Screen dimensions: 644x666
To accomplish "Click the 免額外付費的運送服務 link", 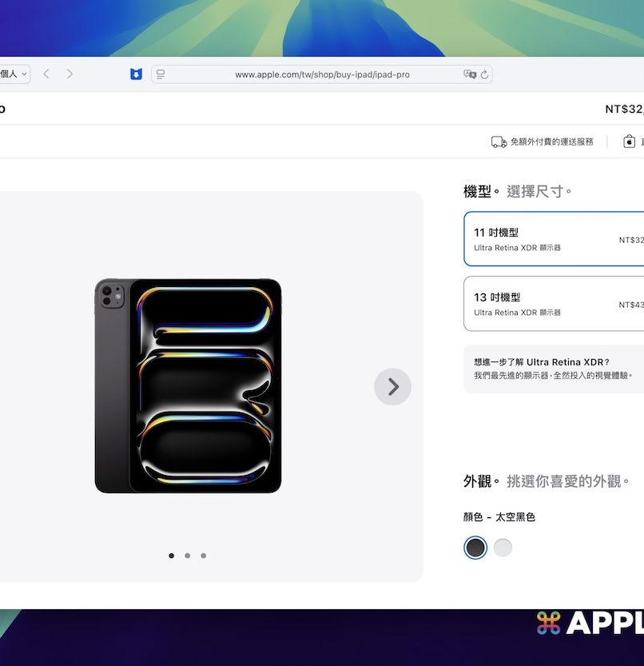I will [x=551, y=142].
